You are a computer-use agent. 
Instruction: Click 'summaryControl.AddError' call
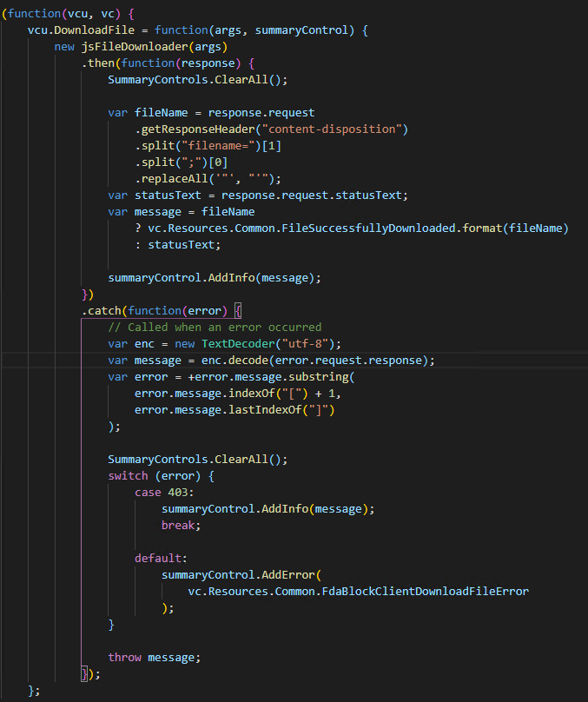[239, 575]
